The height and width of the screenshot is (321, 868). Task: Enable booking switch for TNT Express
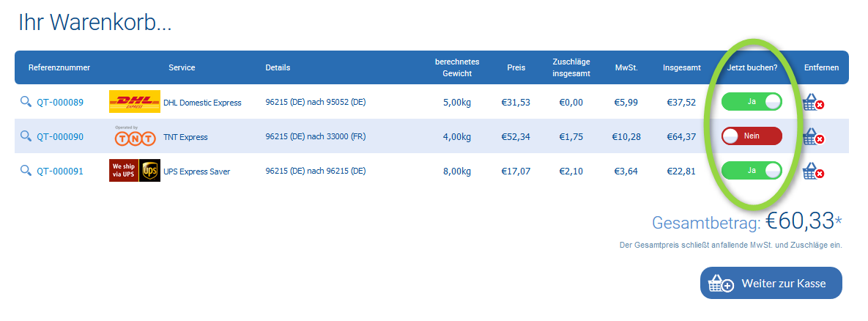[x=752, y=136]
